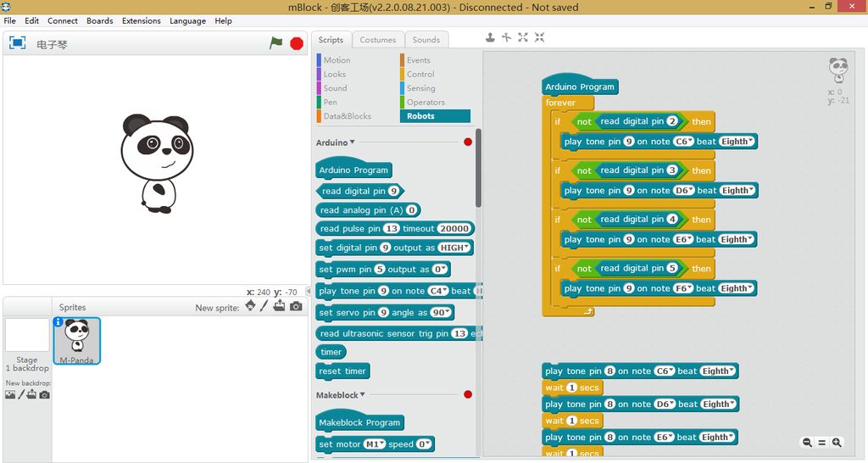Select the Shrink sprite tool
The width and height of the screenshot is (868, 463).
pos(539,37)
